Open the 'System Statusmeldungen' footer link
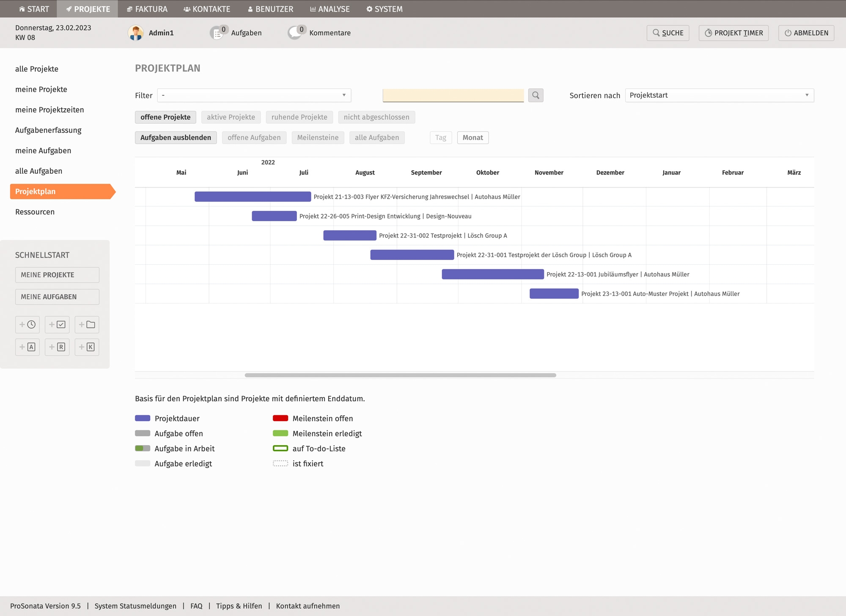The width and height of the screenshot is (846, 616). coord(135,606)
